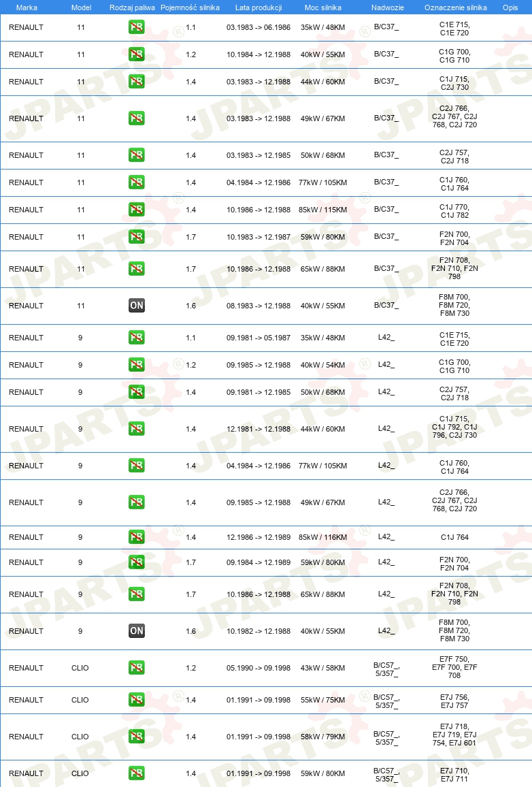
Task: Click the 43kW / 58KM power cell
Action: pos(323,668)
